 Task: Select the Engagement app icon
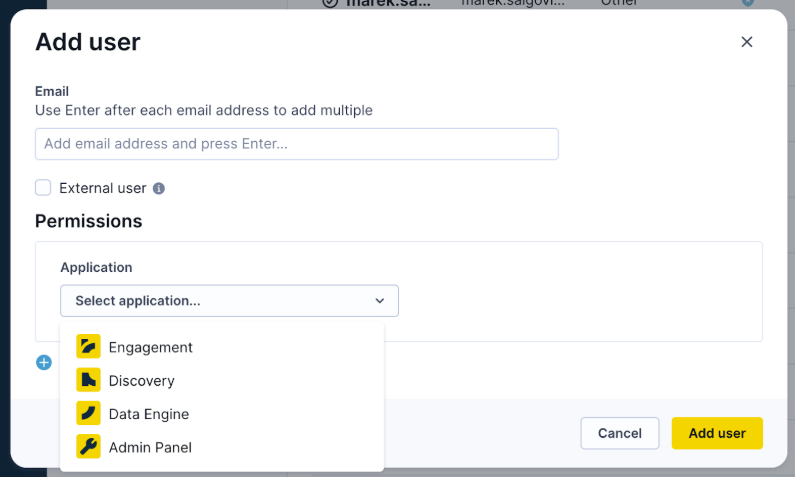[88, 347]
